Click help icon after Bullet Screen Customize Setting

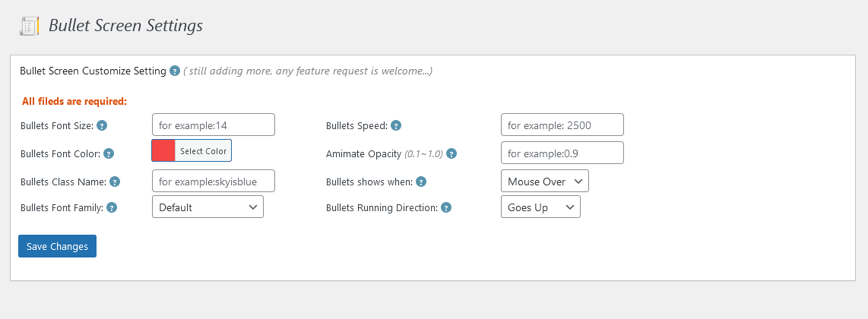click(175, 71)
